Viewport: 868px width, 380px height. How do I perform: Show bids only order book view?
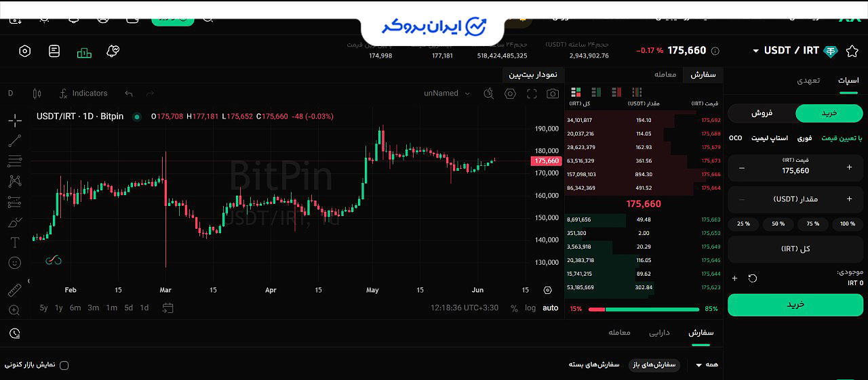point(596,91)
